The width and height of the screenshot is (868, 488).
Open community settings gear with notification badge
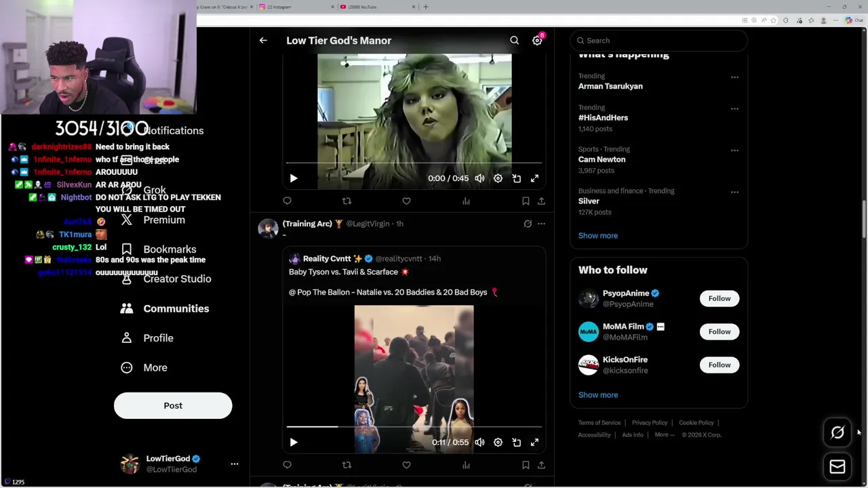537,41
